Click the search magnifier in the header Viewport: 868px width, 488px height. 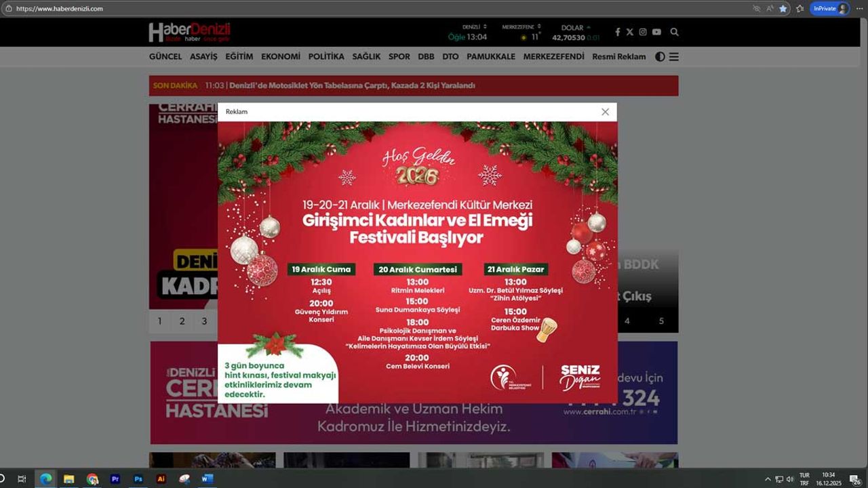674,32
